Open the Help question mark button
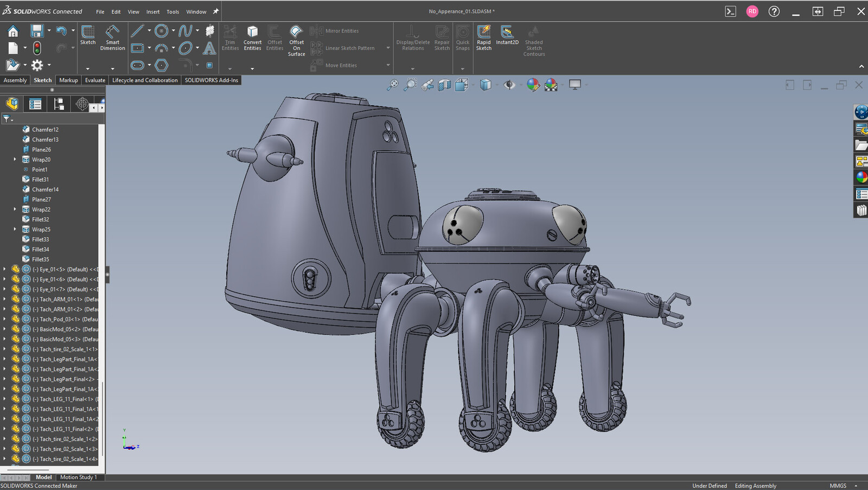 (774, 11)
